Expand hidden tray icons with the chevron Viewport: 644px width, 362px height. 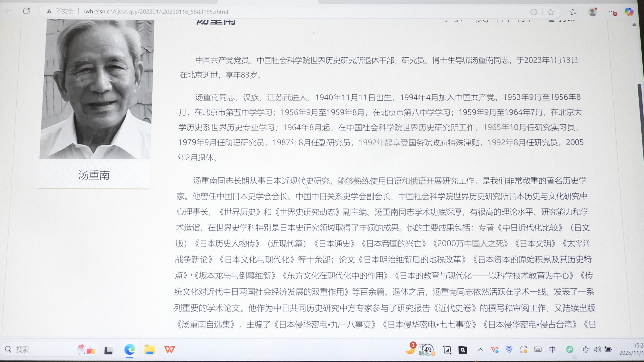pos(481,350)
